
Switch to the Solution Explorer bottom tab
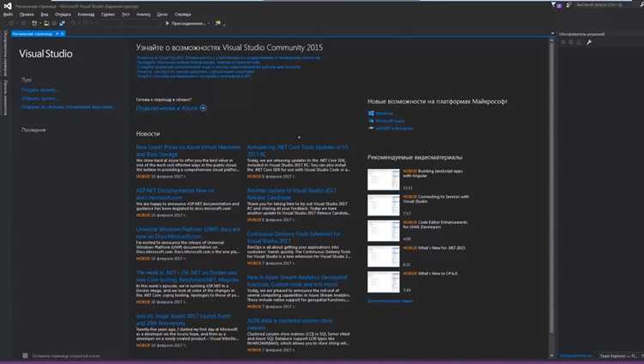point(576,355)
